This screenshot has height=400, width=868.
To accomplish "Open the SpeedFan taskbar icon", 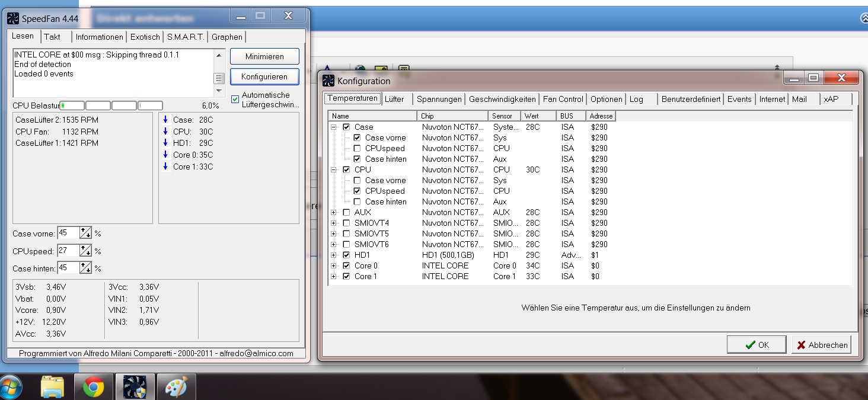I will click(135, 388).
